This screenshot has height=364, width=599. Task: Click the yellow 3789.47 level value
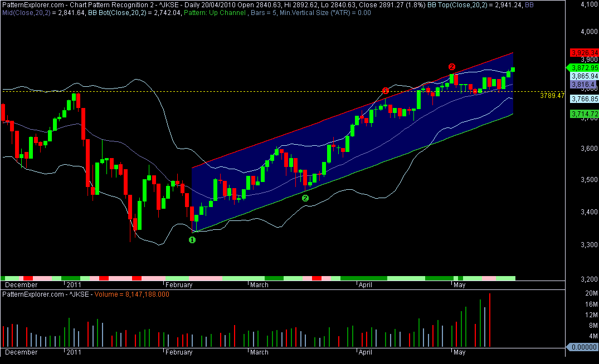pos(552,95)
